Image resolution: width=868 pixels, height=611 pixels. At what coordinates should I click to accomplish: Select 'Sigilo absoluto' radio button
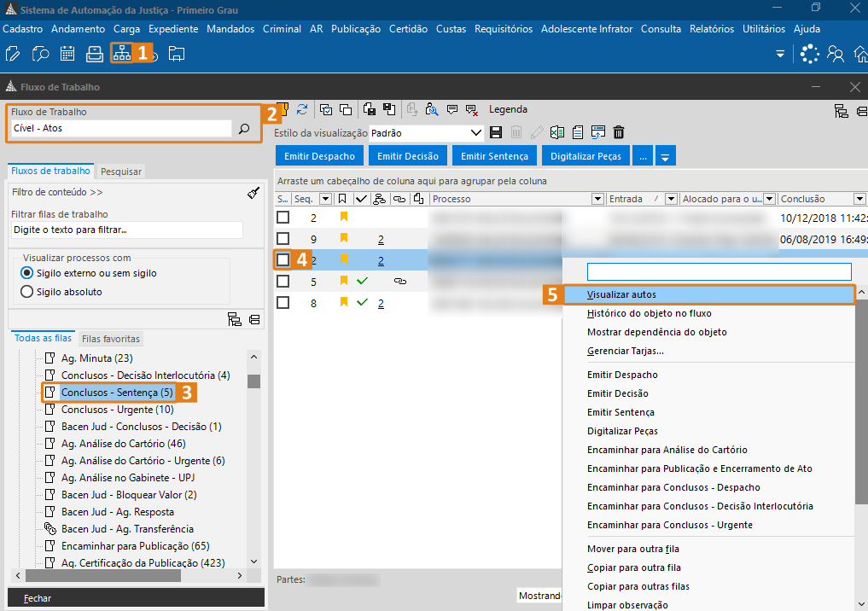click(x=26, y=292)
